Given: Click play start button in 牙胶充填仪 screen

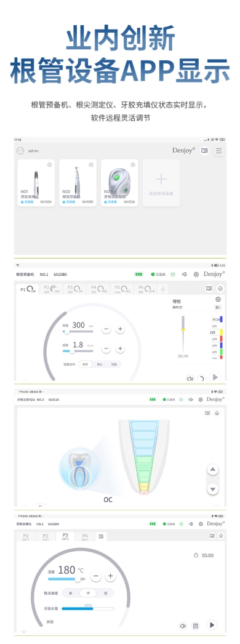Looking at the screenshot, I should [x=212, y=625].
